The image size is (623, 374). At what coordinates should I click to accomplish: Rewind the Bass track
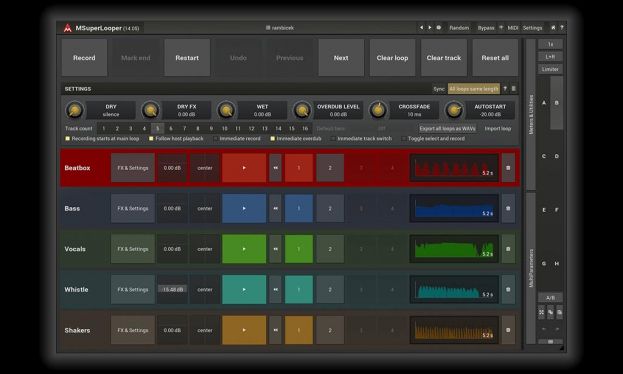click(275, 208)
